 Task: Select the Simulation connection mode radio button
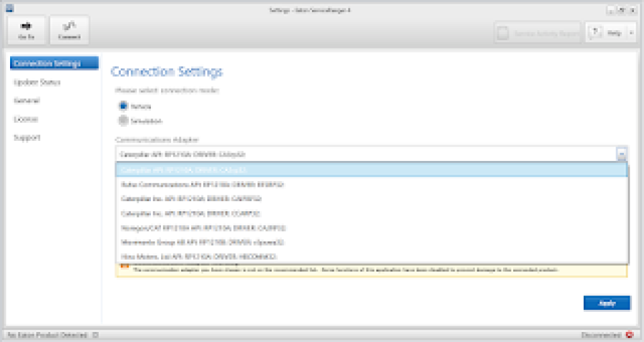(x=123, y=121)
